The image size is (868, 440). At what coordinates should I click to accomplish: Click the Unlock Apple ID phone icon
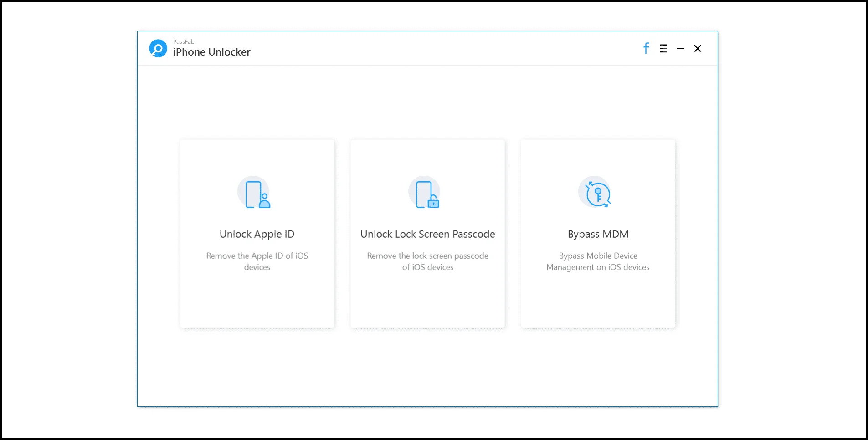254,193
